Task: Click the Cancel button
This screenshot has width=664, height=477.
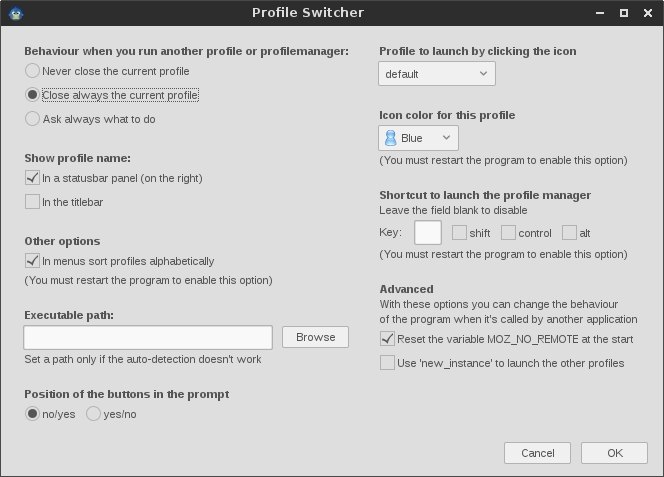Action: pos(537,453)
